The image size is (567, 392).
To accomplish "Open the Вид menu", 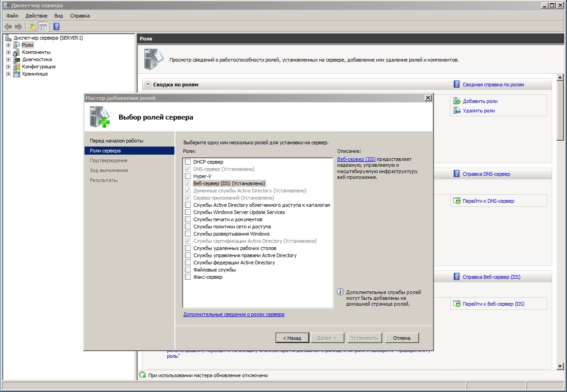I will pyautogui.click(x=58, y=16).
